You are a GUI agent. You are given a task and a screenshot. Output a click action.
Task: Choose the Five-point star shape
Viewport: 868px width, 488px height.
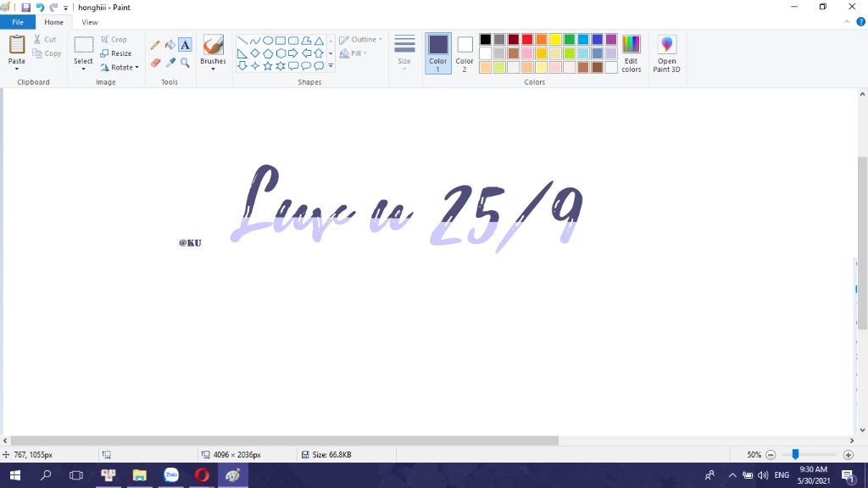tap(267, 66)
